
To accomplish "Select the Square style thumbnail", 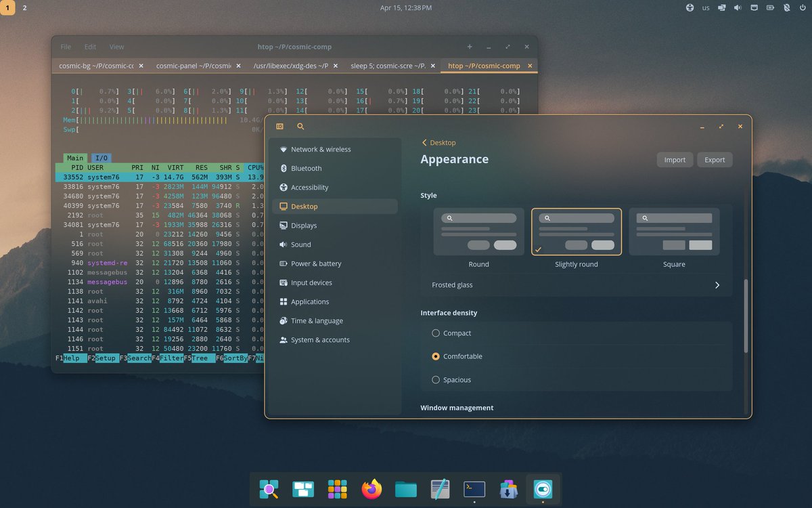I will [x=674, y=232].
